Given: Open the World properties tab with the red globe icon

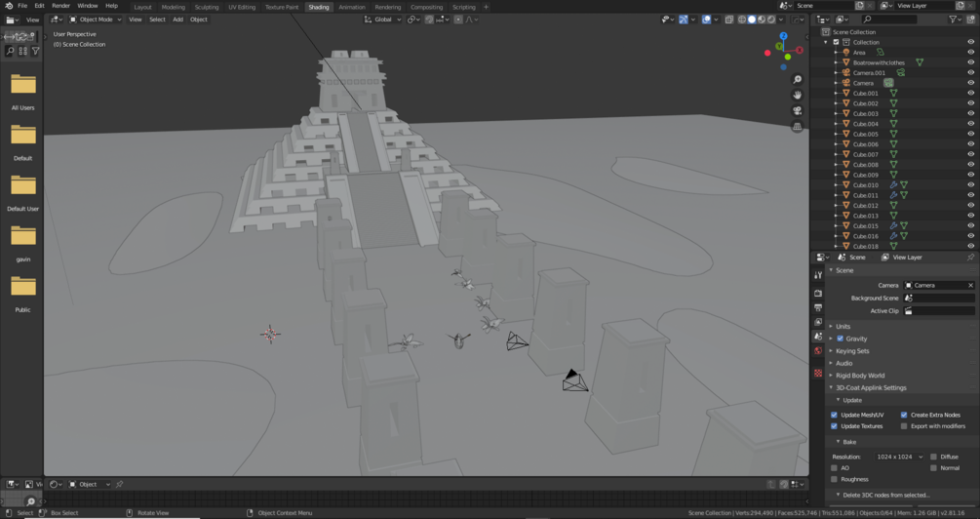Looking at the screenshot, I should pyautogui.click(x=818, y=351).
